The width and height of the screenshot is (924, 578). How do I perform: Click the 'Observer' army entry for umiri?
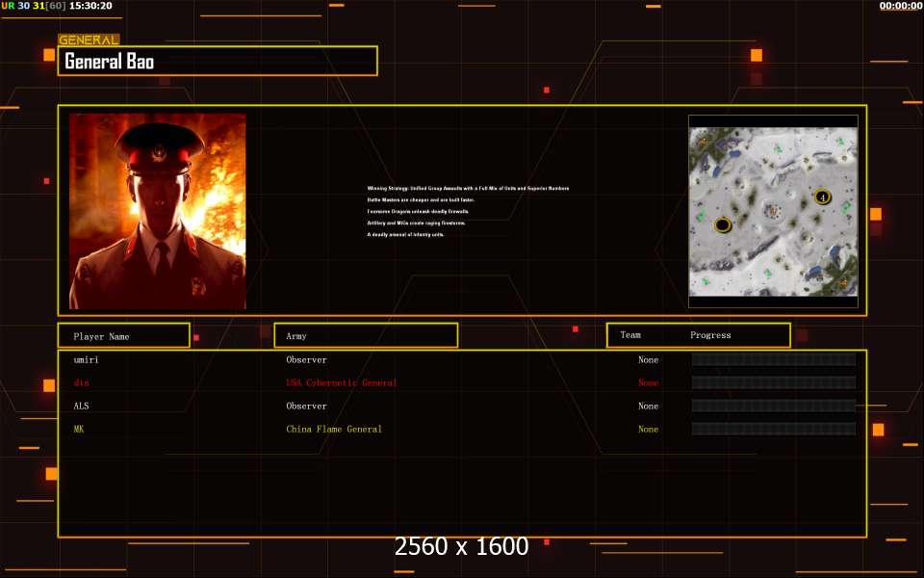(x=306, y=359)
